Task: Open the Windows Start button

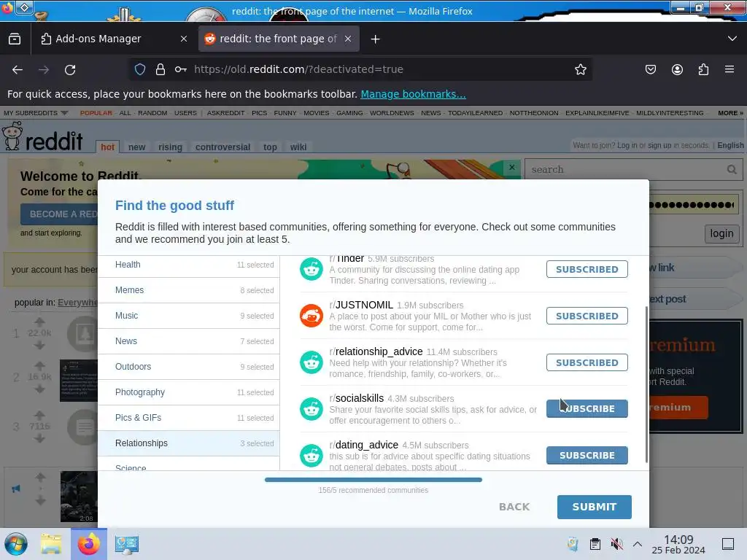Action: (x=16, y=544)
